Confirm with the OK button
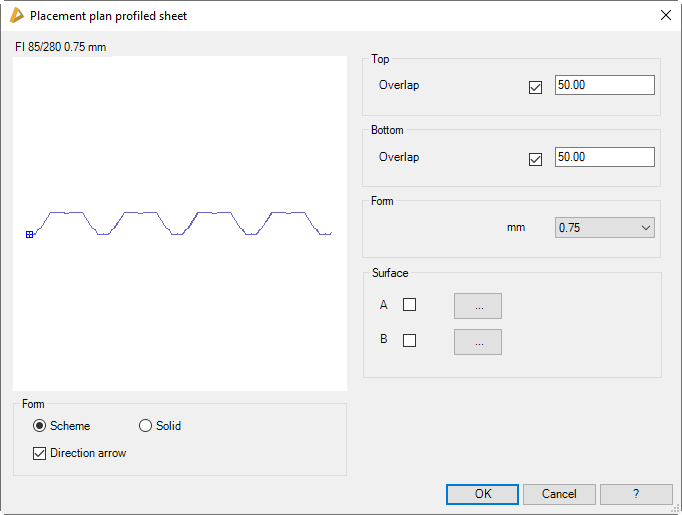The image size is (682, 515). pyautogui.click(x=482, y=494)
